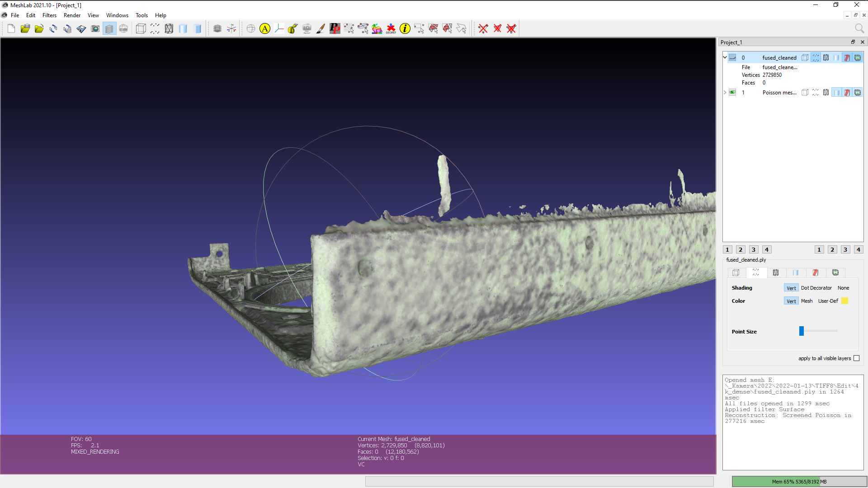
Task: Set Color to User-Def
Action: click(x=828, y=301)
